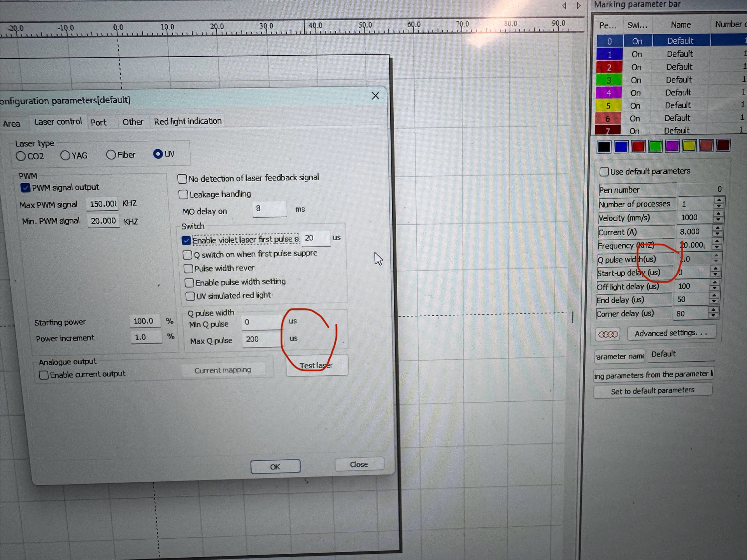Select the black pen color swatch
747x560 pixels.
pos(604,147)
